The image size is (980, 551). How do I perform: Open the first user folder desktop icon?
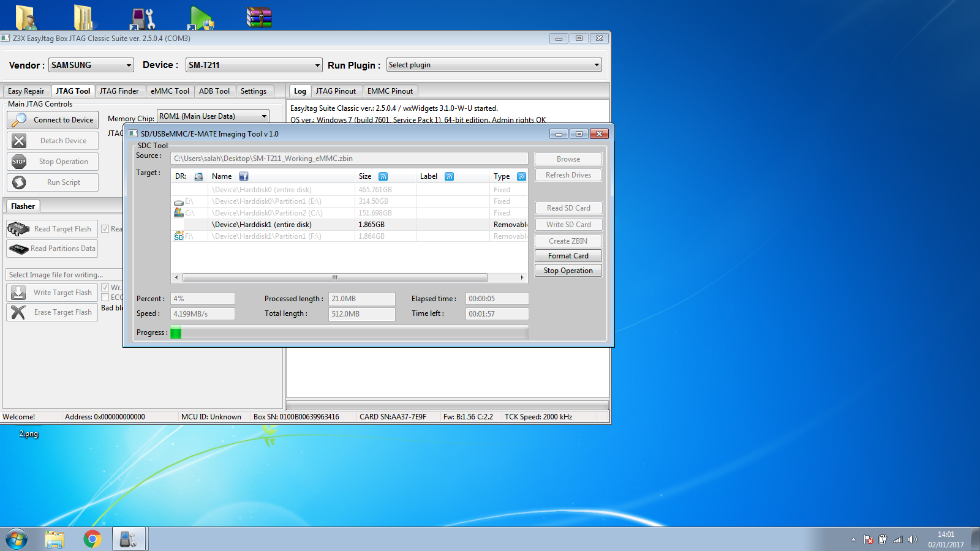coord(26,17)
